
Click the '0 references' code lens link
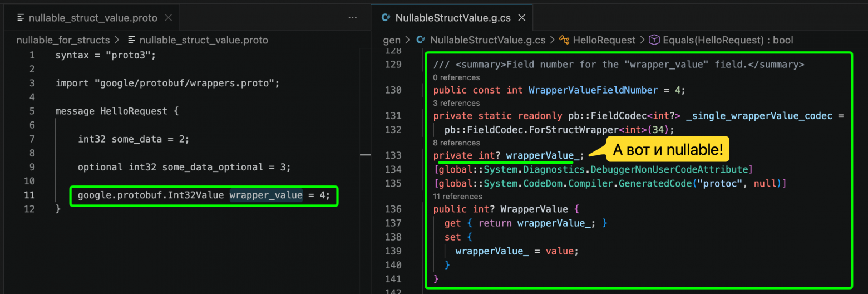(x=456, y=77)
